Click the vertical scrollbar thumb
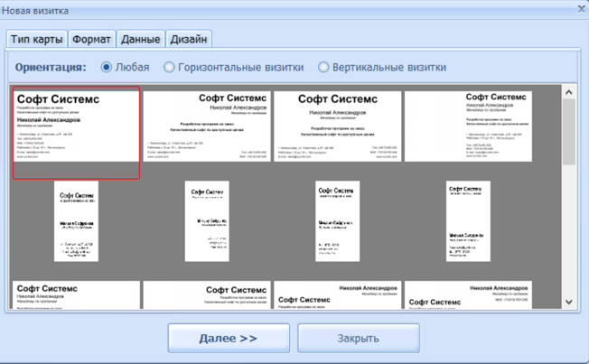 click(569, 132)
